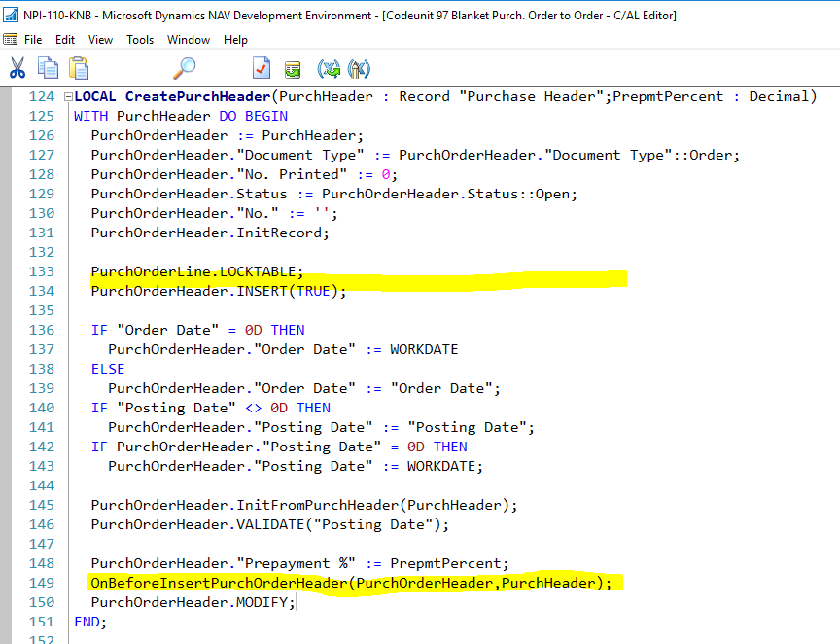Click the Run object toolbar icon
Screen dimensions: 840x644
coord(293,68)
